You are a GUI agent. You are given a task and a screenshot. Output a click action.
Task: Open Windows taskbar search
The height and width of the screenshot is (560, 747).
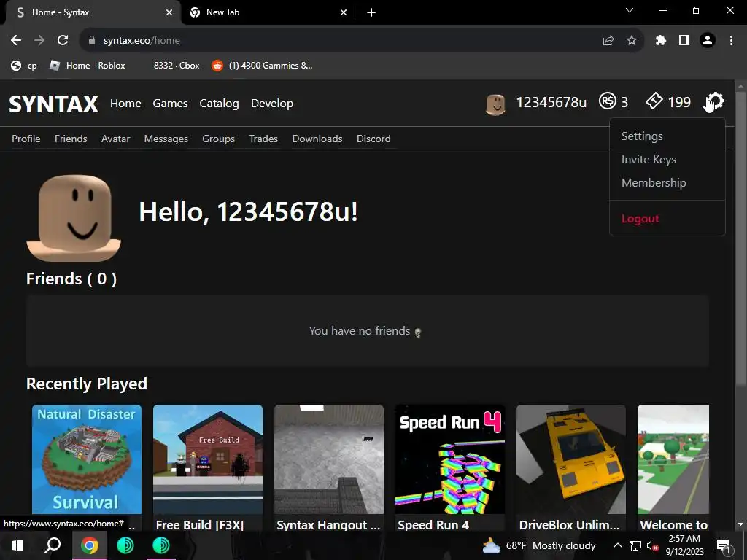click(x=53, y=545)
